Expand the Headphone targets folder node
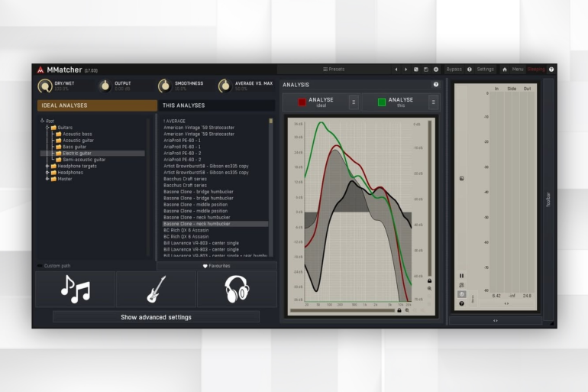The image size is (588, 392). [x=47, y=166]
